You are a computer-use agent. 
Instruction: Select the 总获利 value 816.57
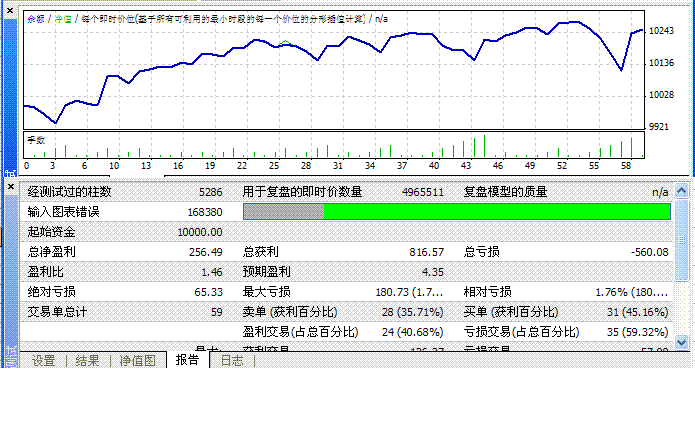tap(426, 252)
